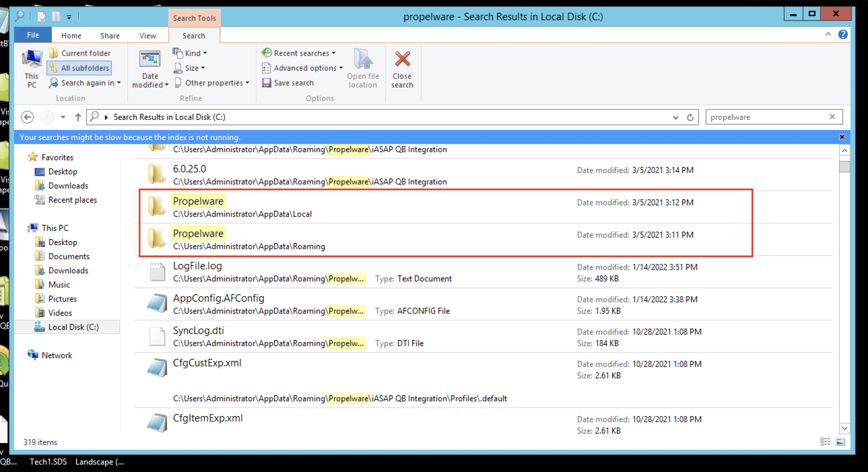Click the AppConfig.AFConfig file icon
Screen dimensions: 868x472
(157, 303)
